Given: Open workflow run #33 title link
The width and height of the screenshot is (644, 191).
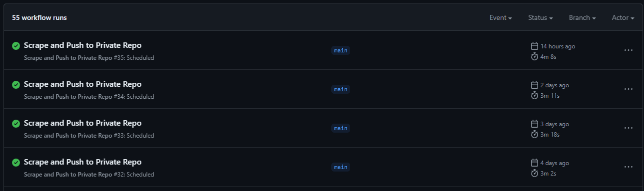Looking at the screenshot, I should pos(82,123).
